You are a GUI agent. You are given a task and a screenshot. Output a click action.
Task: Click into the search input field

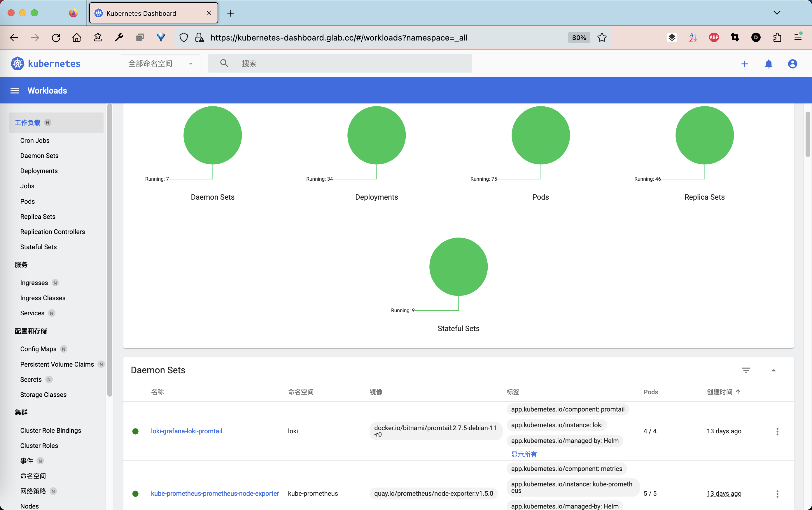pos(340,63)
